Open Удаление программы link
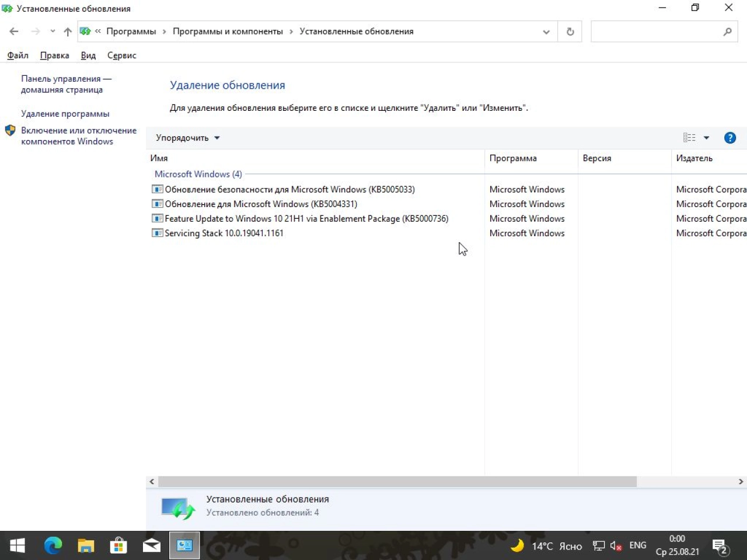The height and width of the screenshot is (560, 747). [x=65, y=114]
